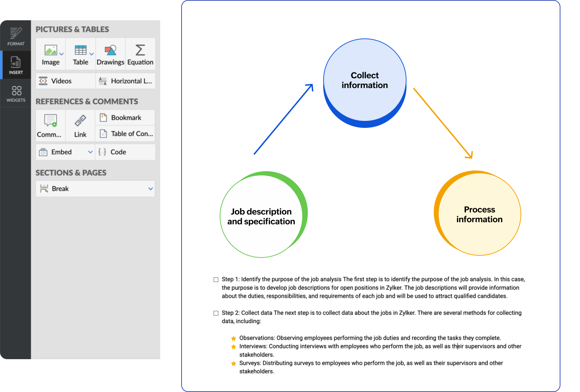Insert a Bookmark

pos(125,118)
